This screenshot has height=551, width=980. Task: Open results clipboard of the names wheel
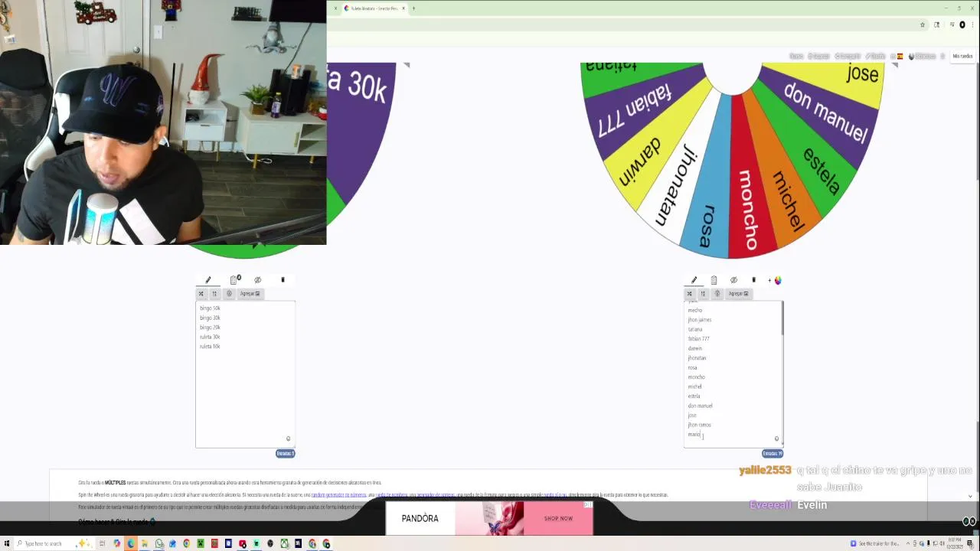pyautogui.click(x=714, y=280)
